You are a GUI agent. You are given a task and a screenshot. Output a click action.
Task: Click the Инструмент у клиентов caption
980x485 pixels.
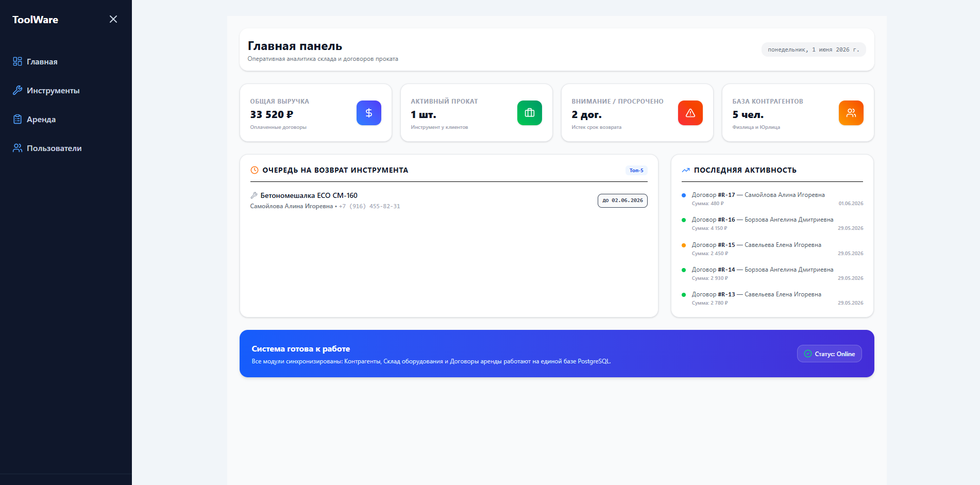pos(440,127)
